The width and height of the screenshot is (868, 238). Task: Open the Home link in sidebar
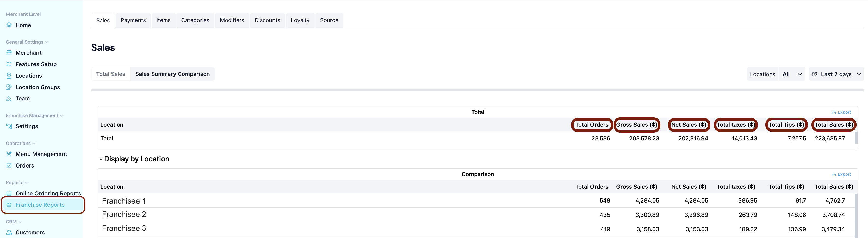23,25
